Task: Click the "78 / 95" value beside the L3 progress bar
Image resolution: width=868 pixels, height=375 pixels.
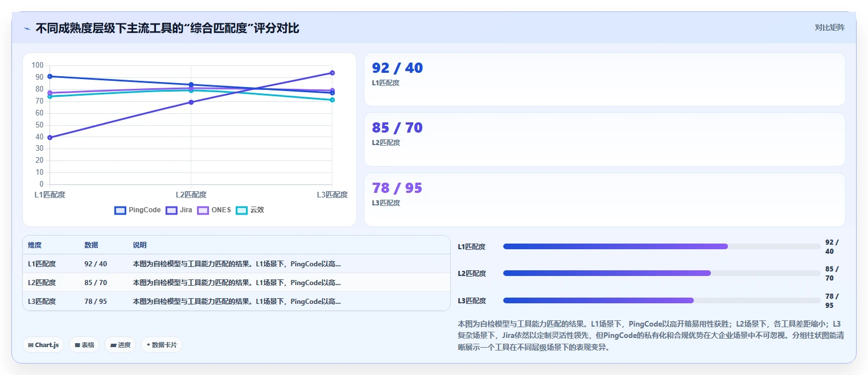Action: (832, 300)
